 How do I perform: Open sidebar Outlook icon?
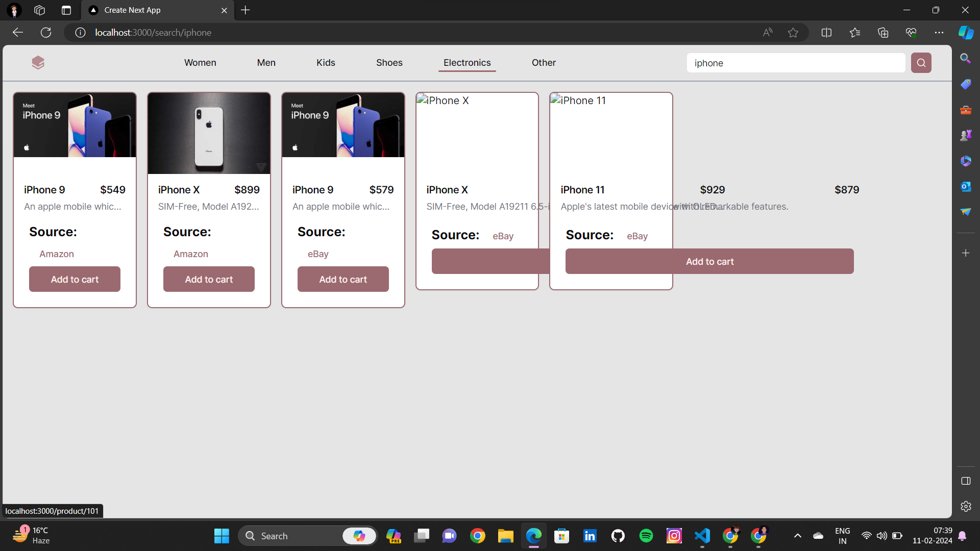[x=965, y=186]
